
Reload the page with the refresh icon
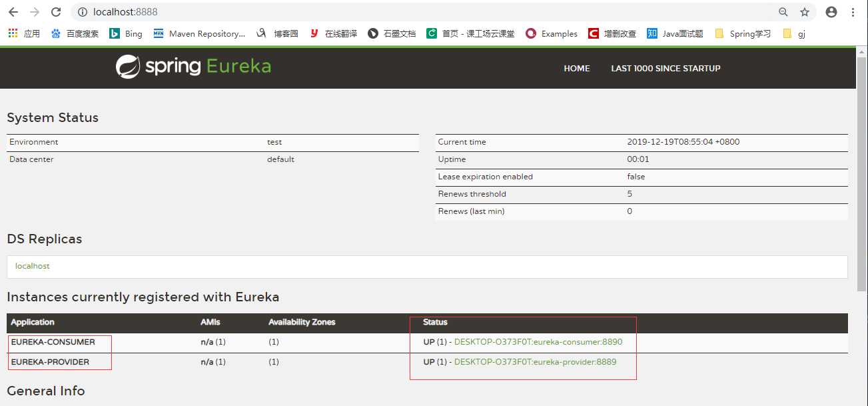(x=57, y=12)
